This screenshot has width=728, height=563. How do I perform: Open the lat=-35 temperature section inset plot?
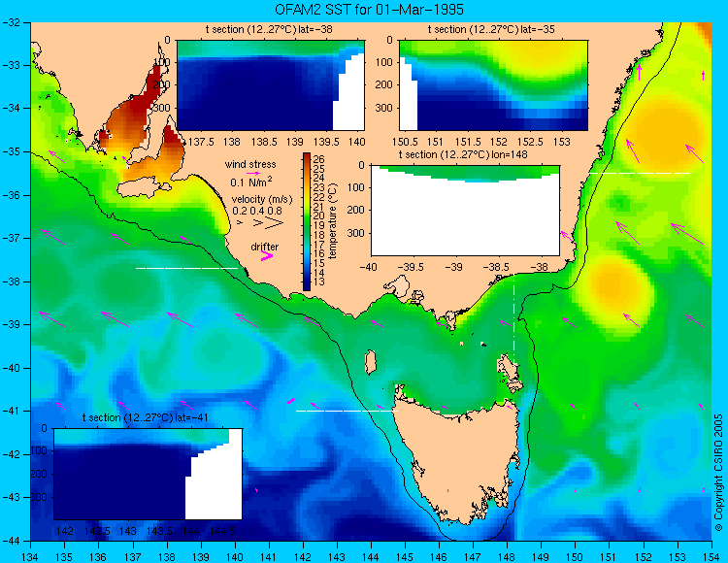point(493,85)
